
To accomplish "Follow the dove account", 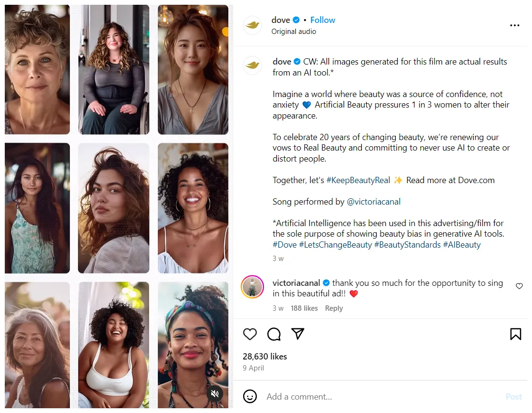I will pyautogui.click(x=323, y=20).
